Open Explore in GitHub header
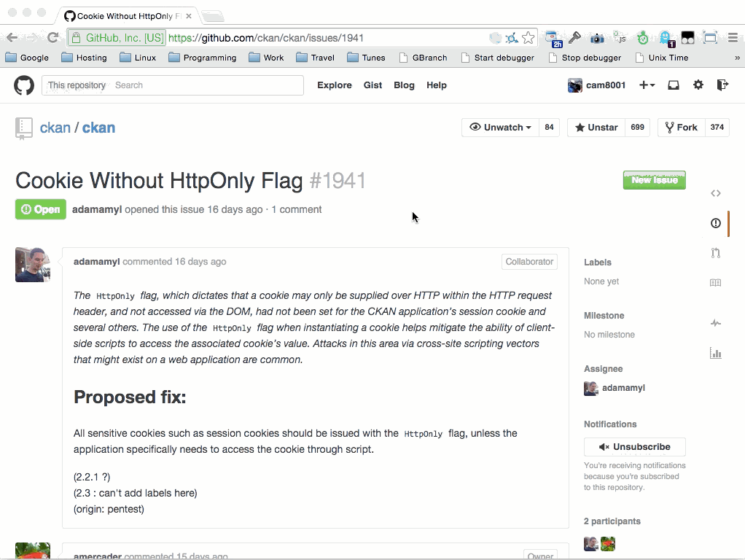 (335, 85)
